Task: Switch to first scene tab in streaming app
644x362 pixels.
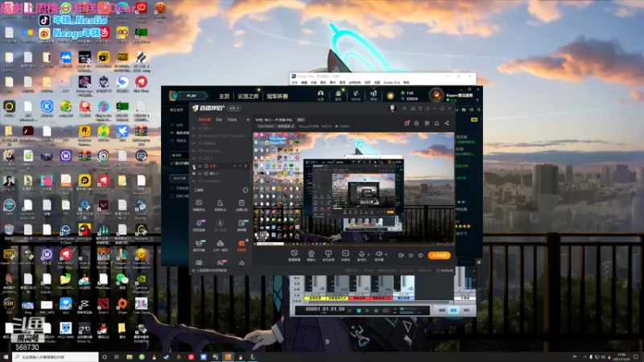Action: click(204, 120)
